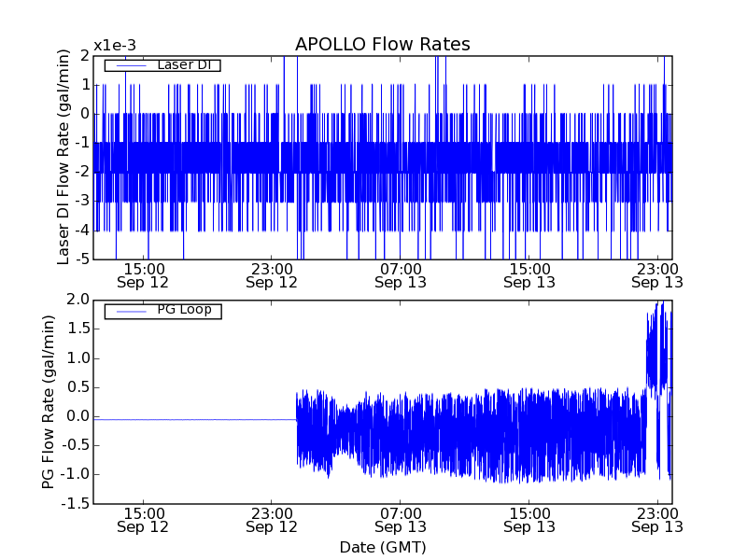Screen dimensions: 747x560
Task: Click the 15:00 Sep 13 tick under bottom plot
Action: [x=529, y=520]
